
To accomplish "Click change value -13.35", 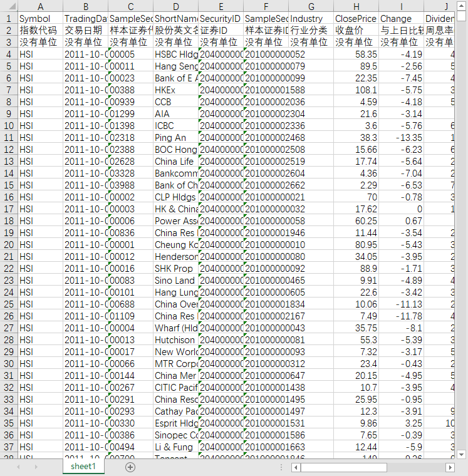I will tap(401, 138).
